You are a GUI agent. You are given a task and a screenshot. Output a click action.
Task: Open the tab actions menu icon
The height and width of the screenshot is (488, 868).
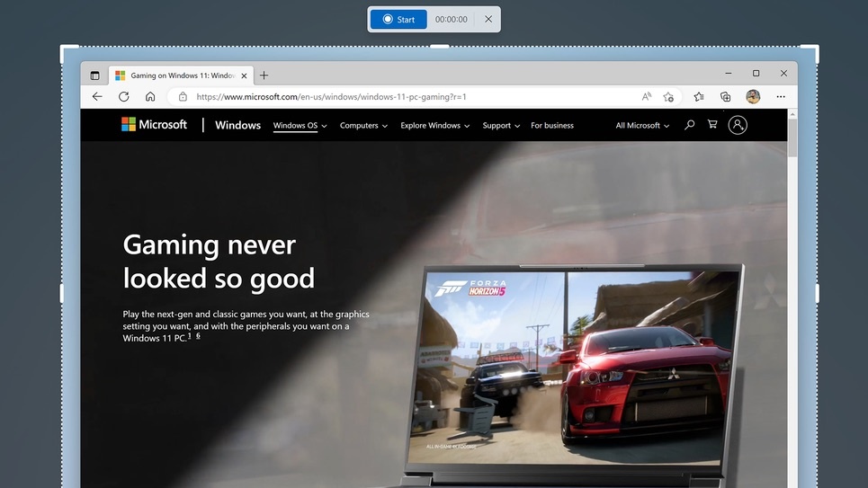coord(94,75)
